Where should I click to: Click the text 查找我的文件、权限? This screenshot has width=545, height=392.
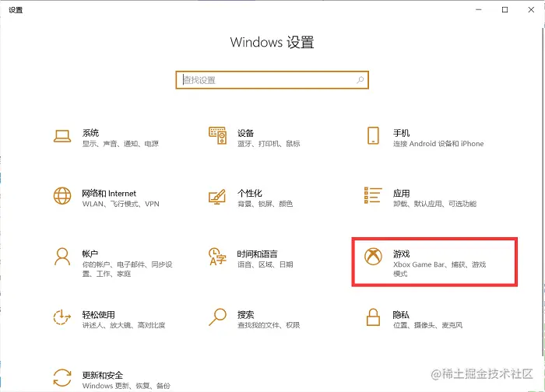click(269, 325)
